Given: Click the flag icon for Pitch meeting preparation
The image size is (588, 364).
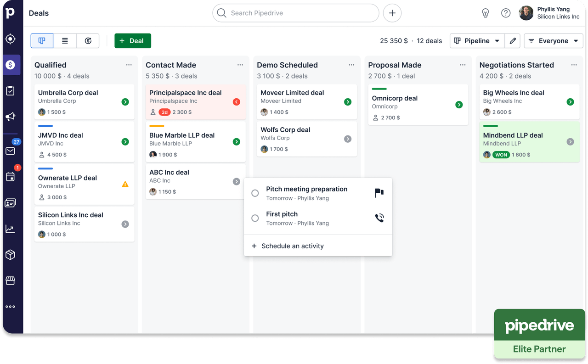Looking at the screenshot, I should (x=379, y=193).
